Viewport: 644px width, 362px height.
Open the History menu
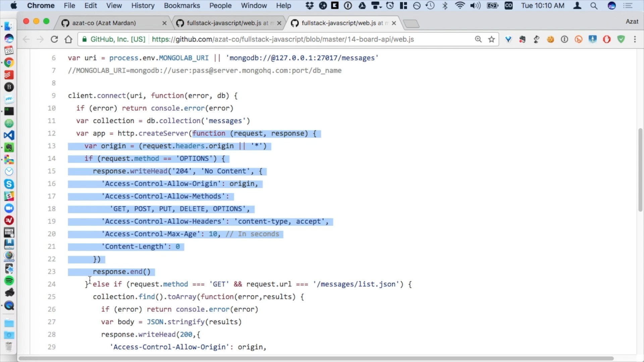pos(143,6)
